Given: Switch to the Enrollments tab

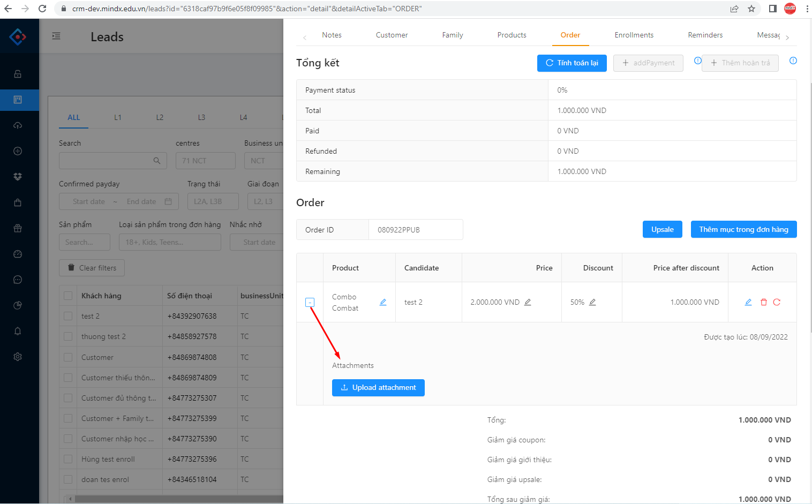Looking at the screenshot, I should click(634, 35).
